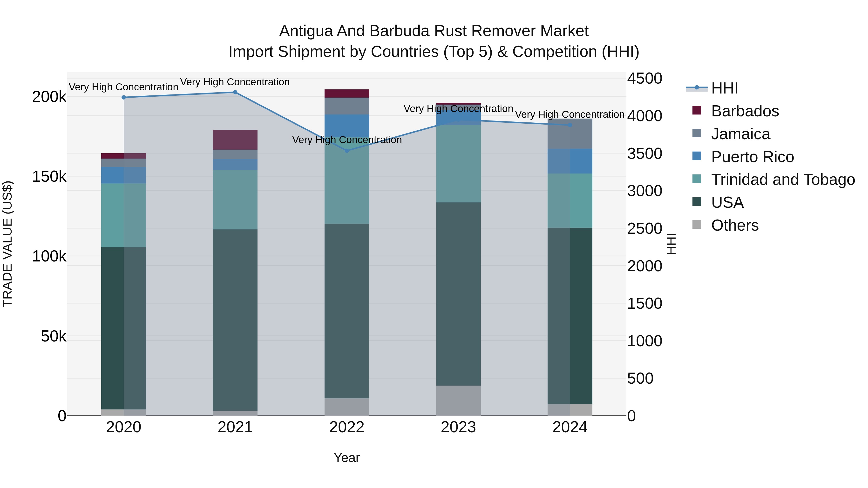Toggle the Trinidad and Tobago legend entry

773,180
